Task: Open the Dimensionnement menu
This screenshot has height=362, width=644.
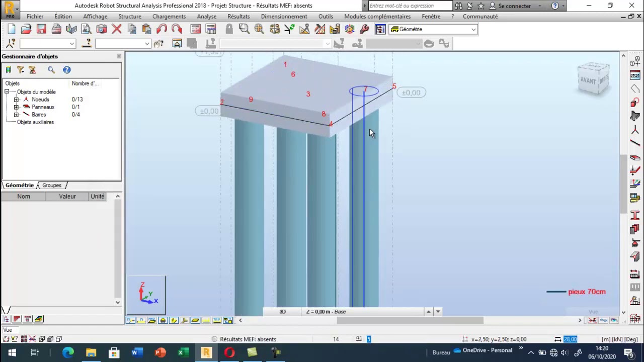Action: (284, 17)
